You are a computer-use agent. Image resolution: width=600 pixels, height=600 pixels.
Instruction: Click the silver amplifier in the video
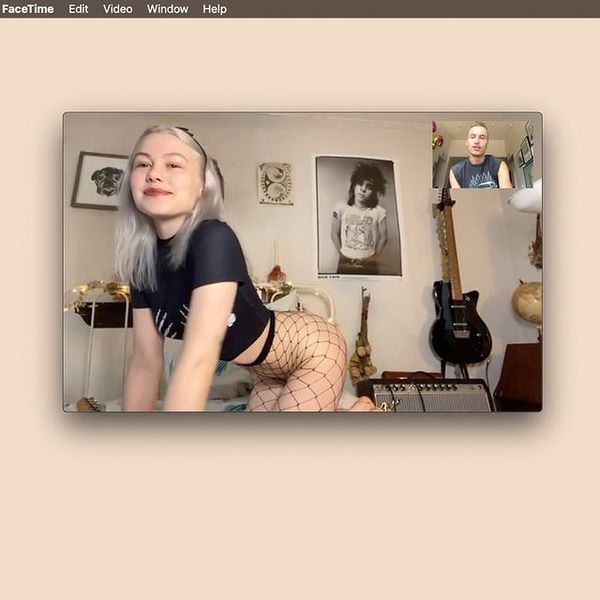426,396
